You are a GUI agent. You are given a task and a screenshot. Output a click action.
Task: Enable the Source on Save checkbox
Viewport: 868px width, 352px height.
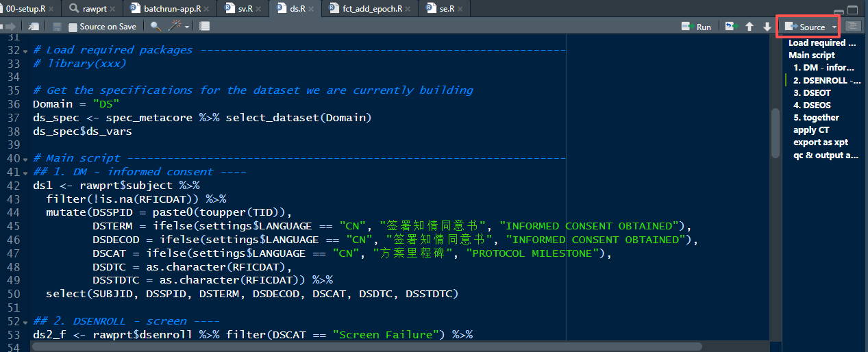71,26
